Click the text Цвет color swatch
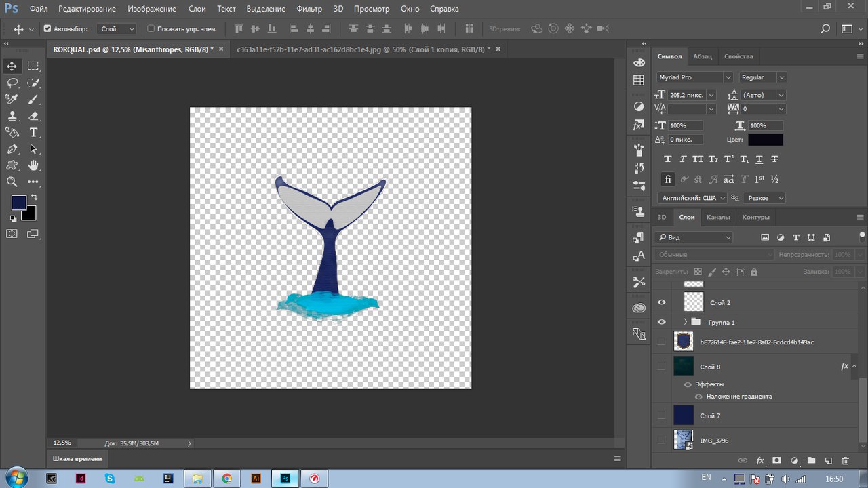This screenshot has width=868, height=488. [765, 140]
